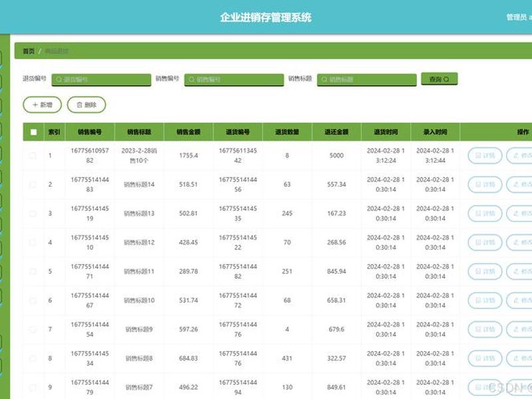This screenshot has width=532, height=399.
Task: Click the 退还金额 column header
Action: click(x=336, y=132)
